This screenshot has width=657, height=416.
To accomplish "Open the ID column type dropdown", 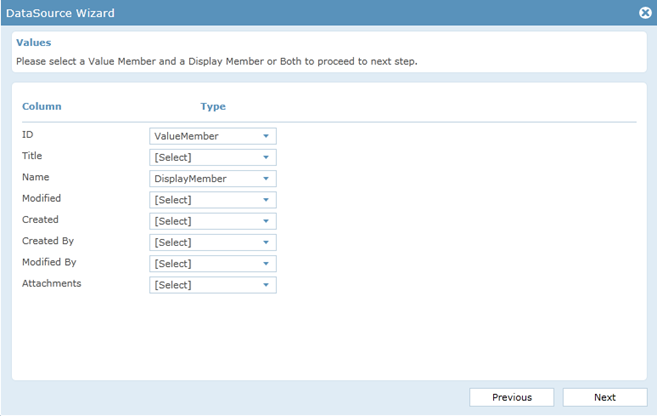I will (212, 136).
